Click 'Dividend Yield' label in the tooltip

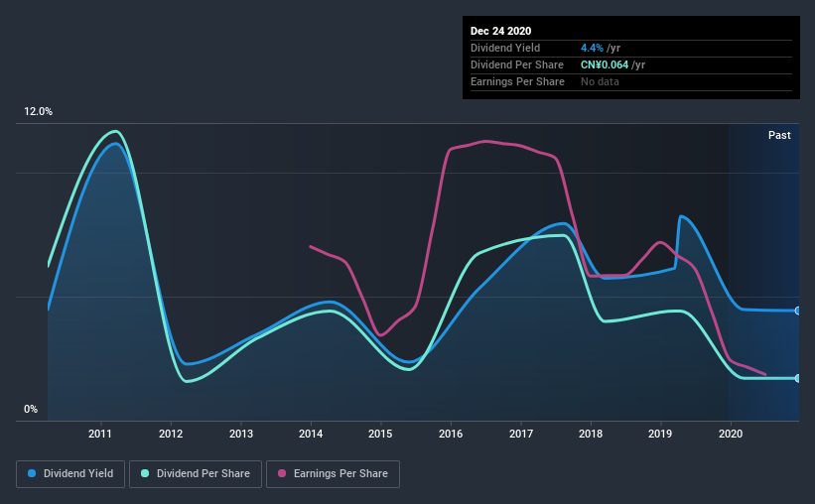505,48
